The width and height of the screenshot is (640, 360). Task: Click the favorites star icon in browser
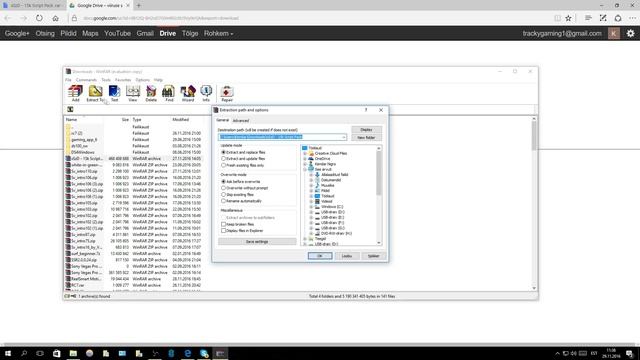568,18
